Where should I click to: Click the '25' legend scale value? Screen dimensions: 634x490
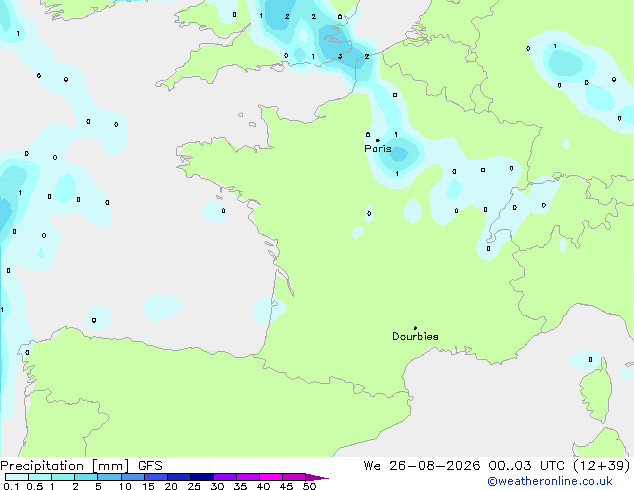194,486
